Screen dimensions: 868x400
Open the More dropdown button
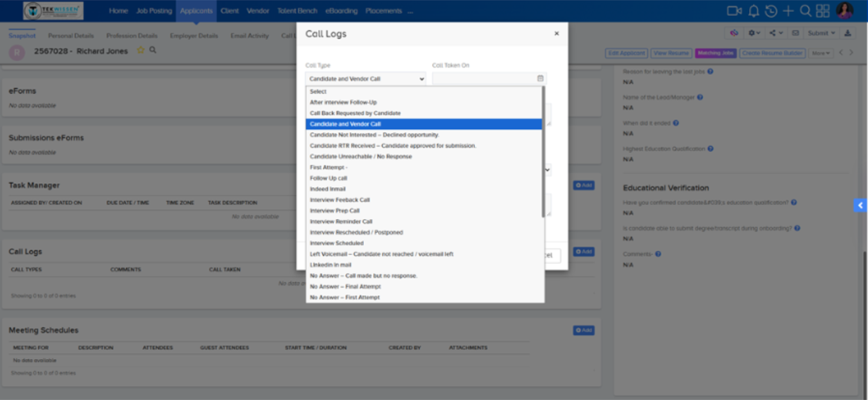(820, 53)
